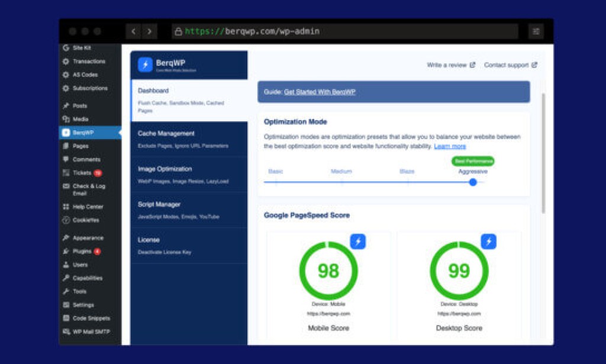Open the Image Optimization tab

[189, 175]
